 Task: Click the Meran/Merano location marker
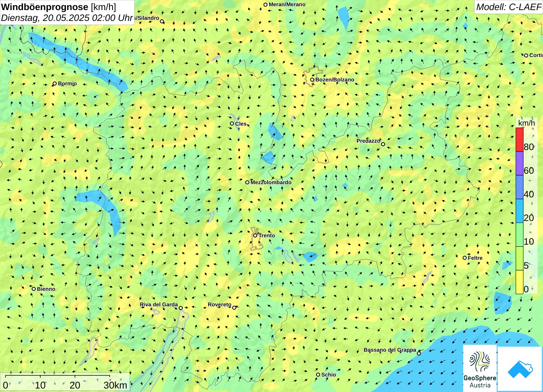(266, 5)
